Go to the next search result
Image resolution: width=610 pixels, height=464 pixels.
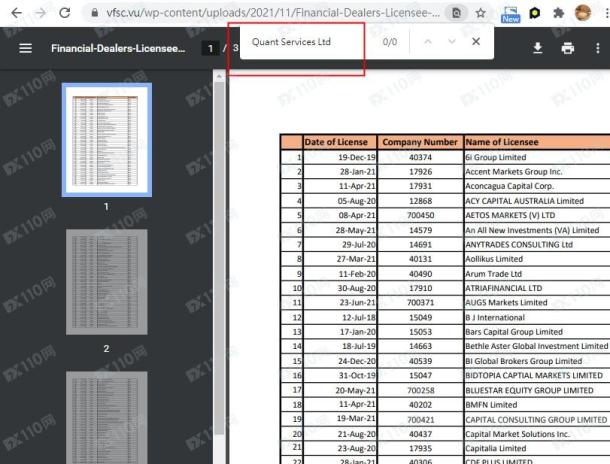tap(452, 41)
